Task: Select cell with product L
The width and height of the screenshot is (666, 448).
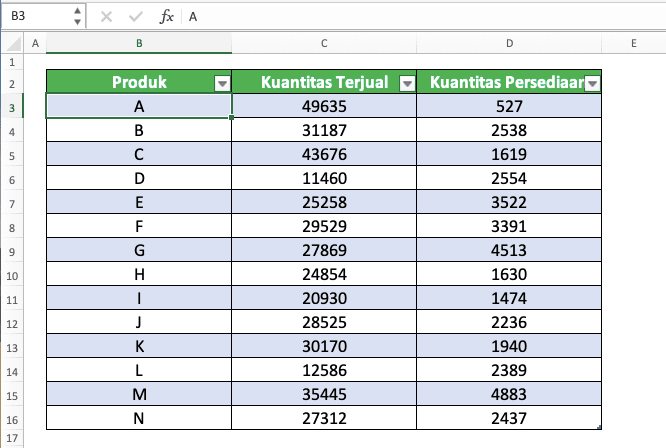Action: point(139,370)
